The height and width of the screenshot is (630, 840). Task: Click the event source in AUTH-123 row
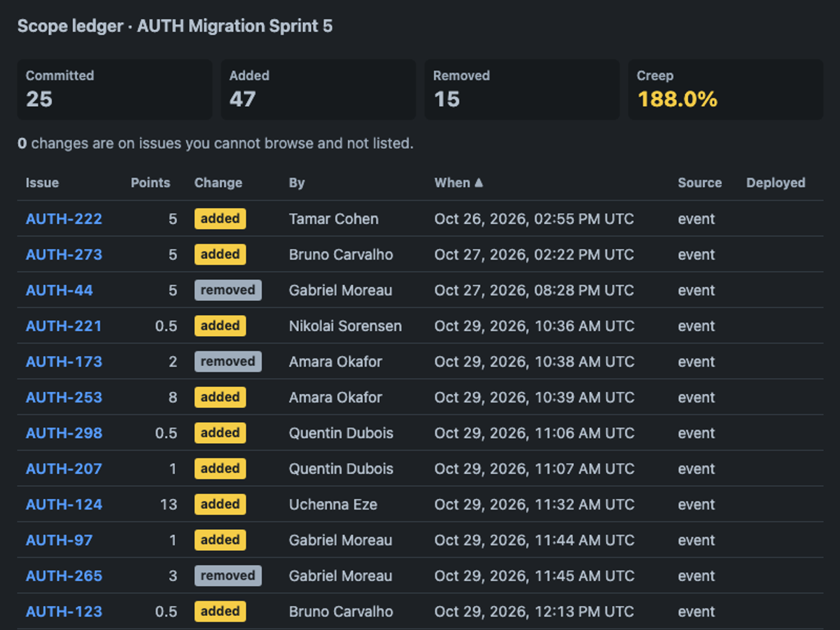[696, 612]
